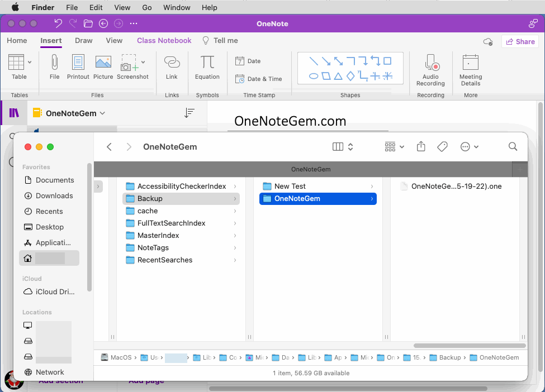The width and height of the screenshot is (545, 392).
Task: Click the Share button in OneNote
Action: [x=520, y=42]
